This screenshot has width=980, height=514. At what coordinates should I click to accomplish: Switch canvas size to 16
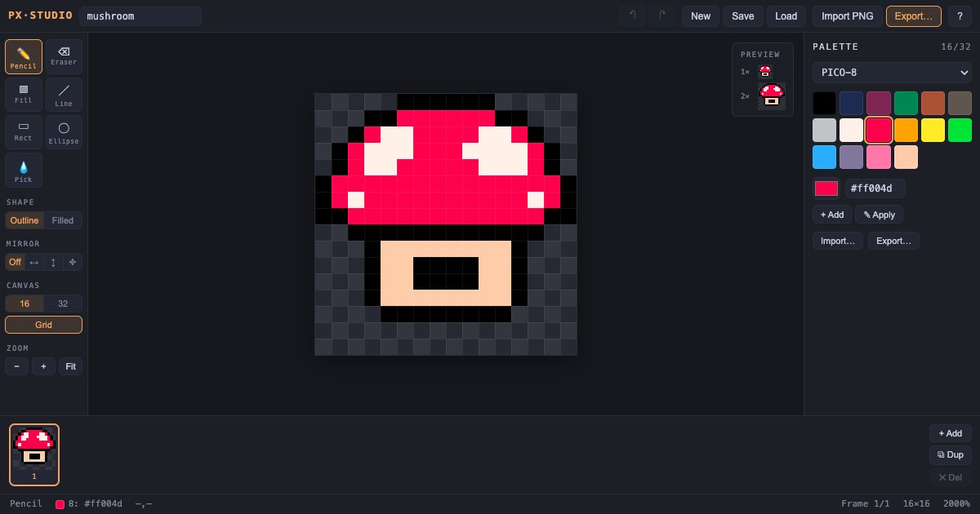tap(24, 304)
